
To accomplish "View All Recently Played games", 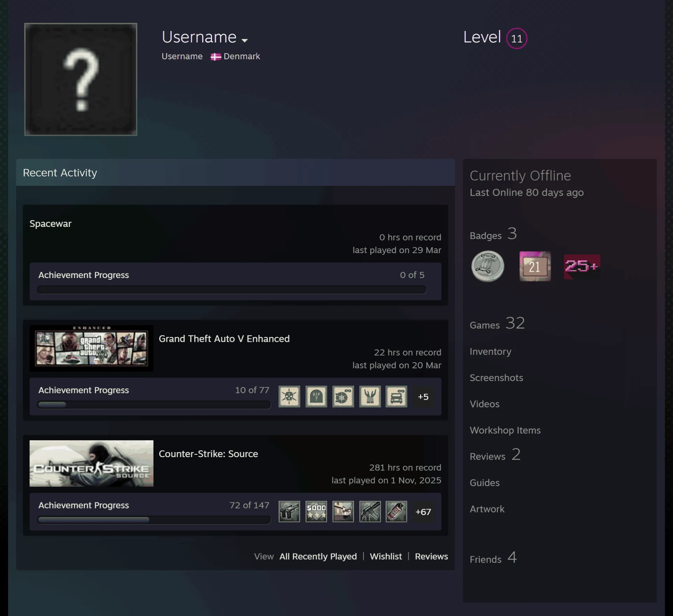I will click(x=318, y=556).
